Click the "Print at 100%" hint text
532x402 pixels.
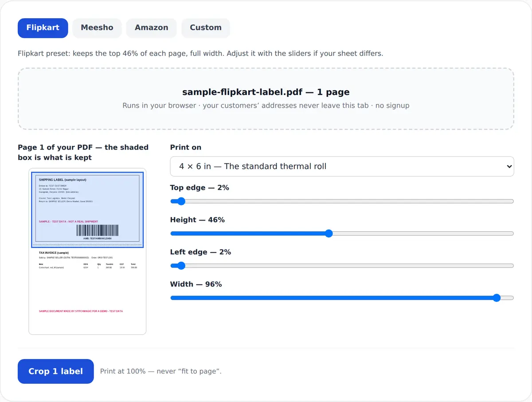click(x=161, y=371)
